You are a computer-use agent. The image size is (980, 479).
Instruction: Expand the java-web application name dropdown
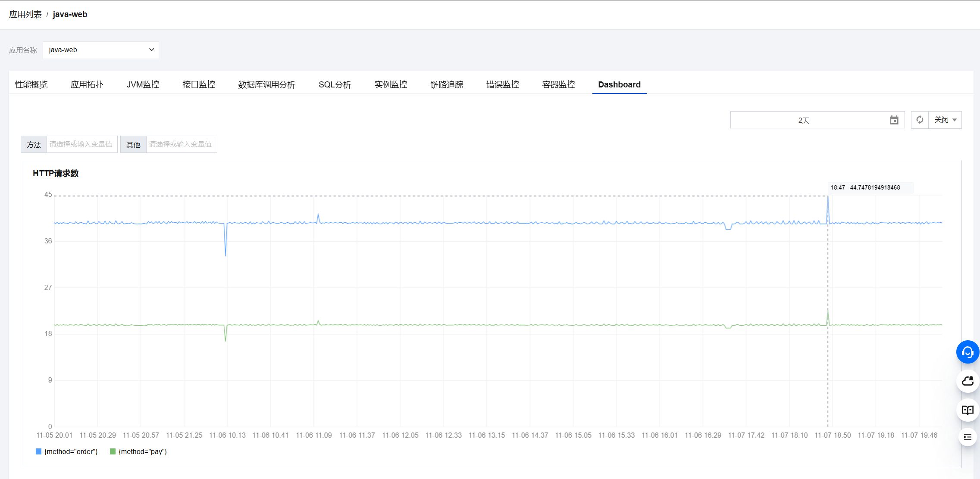(x=101, y=50)
